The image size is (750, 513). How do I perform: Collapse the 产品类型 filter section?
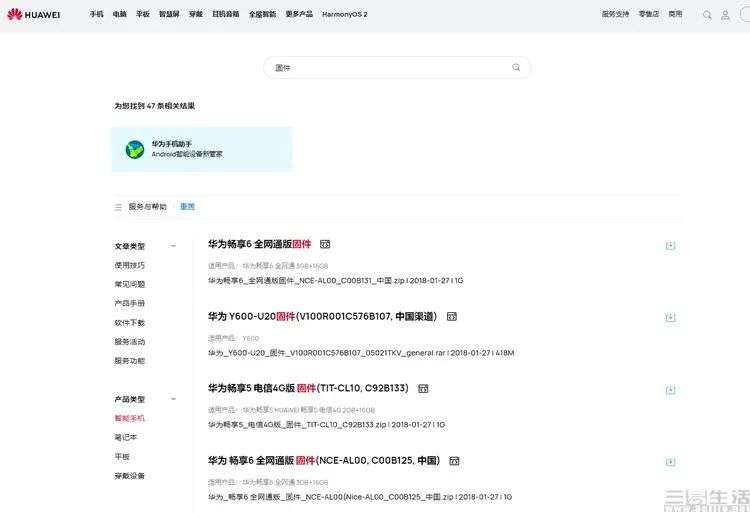tap(173, 399)
